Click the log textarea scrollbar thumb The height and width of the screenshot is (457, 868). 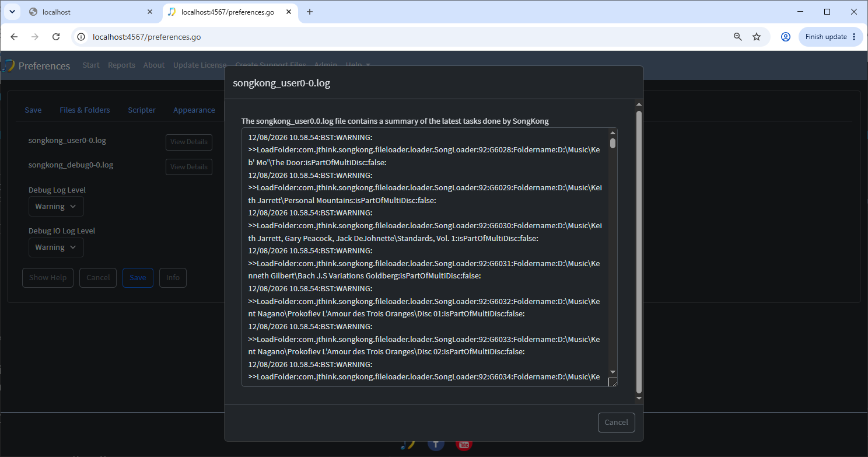click(612, 143)
